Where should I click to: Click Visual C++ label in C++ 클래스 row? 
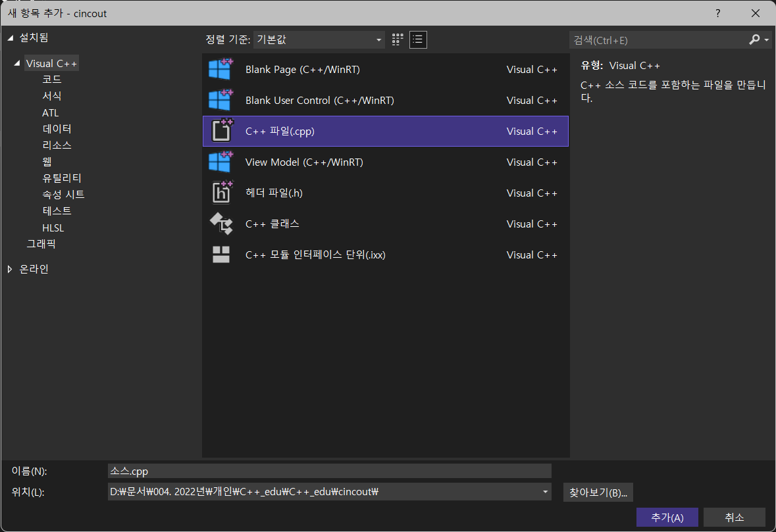tap(532, 224)
